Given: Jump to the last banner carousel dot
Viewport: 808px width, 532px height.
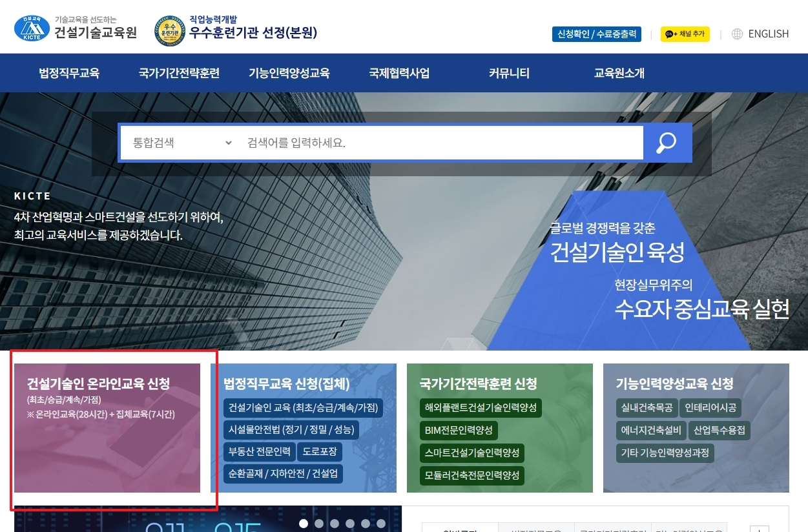Looking at the screenshot, I should 381,524.
